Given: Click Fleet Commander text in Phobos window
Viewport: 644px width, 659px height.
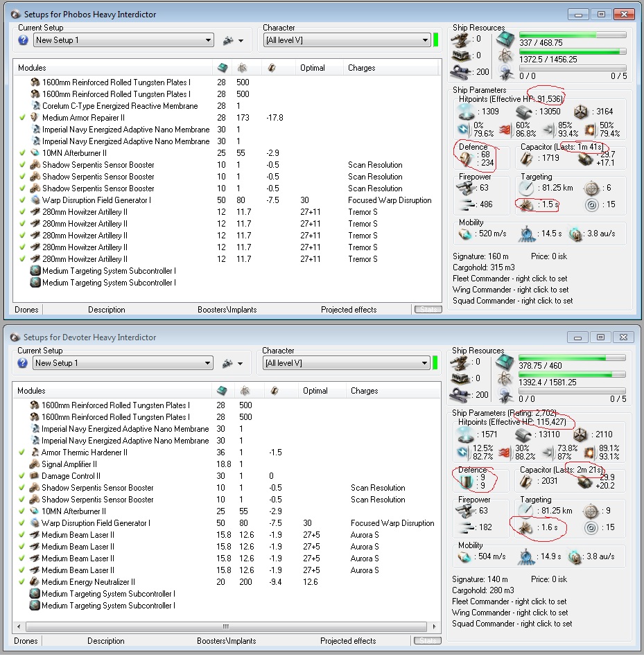Looking at the screenshot, I should coord(510,279).
